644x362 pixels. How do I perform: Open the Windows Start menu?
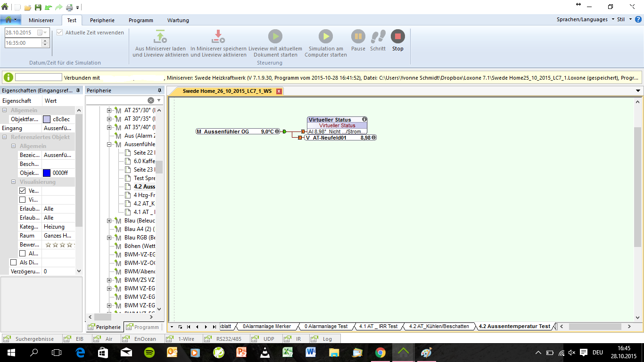point(11,352)
